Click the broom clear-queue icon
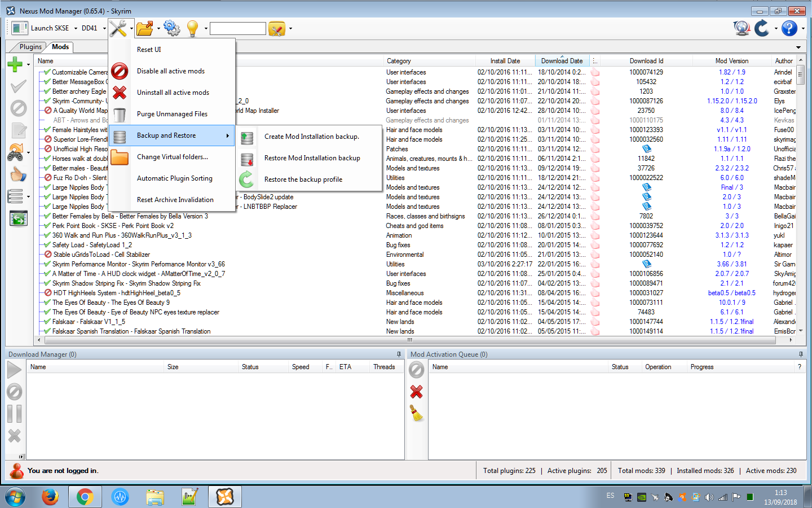Viewport: 812px width, 508px height. pyautogui.click(x=416, y=414)
